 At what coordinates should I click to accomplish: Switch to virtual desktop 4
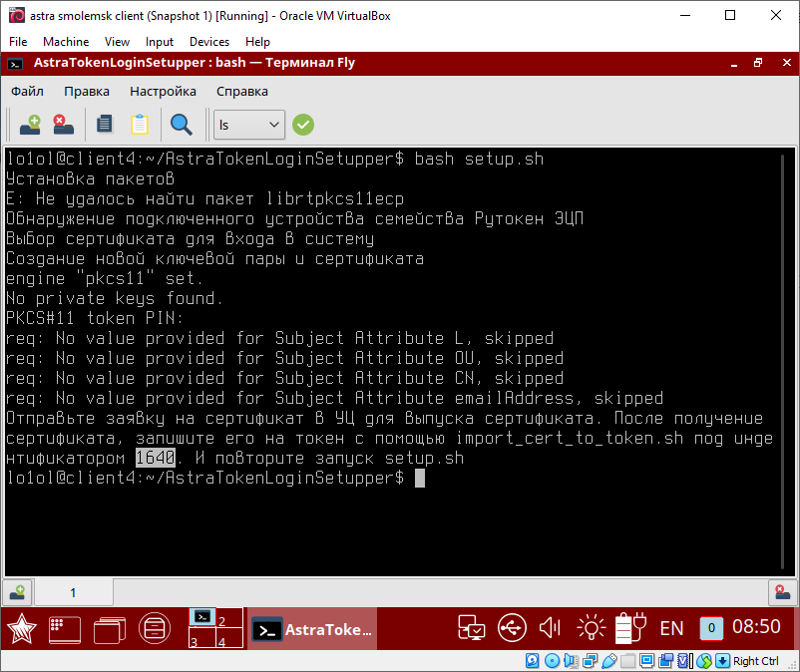pos(229,638)
